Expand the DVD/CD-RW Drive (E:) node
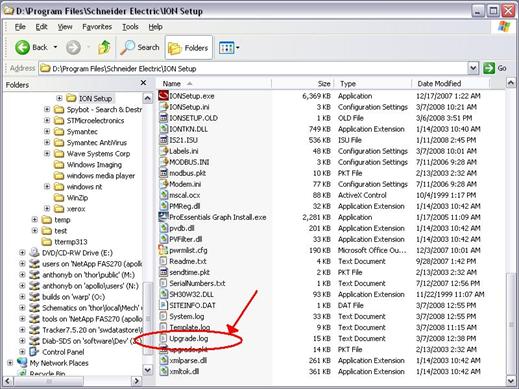Screen dimensions: 519x389 [x=22, y=252]
